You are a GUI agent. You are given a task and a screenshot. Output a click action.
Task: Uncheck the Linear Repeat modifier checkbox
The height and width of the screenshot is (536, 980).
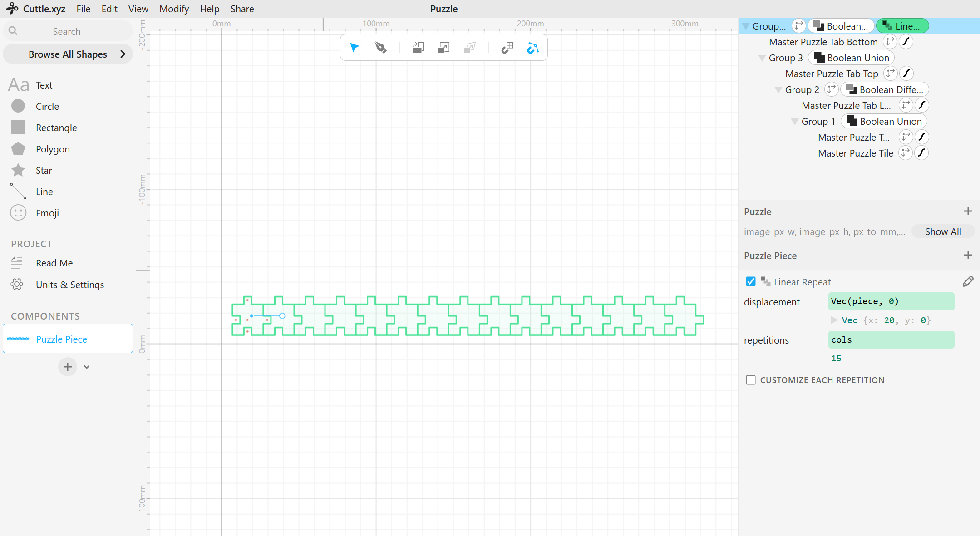[x=751, y=282]
